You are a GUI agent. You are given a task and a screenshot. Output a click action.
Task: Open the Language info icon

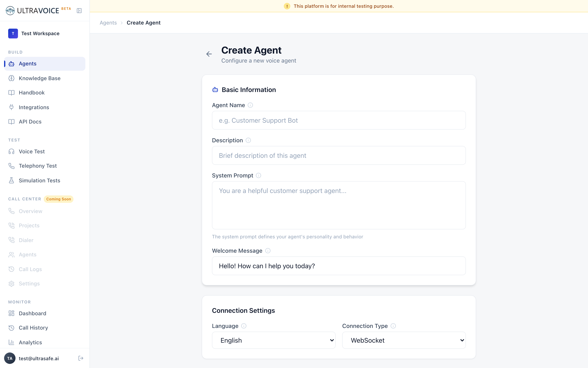click(244, 326)
